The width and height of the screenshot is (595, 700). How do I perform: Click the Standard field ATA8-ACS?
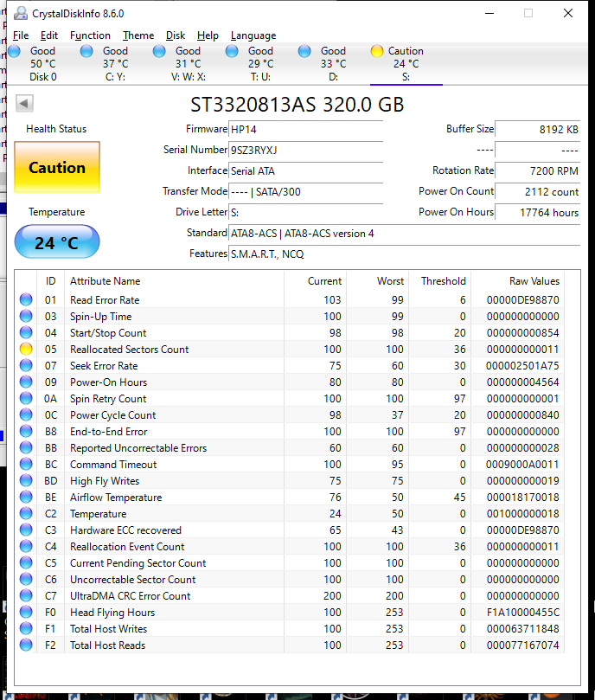pyautogui.click(x=405, y=234)
